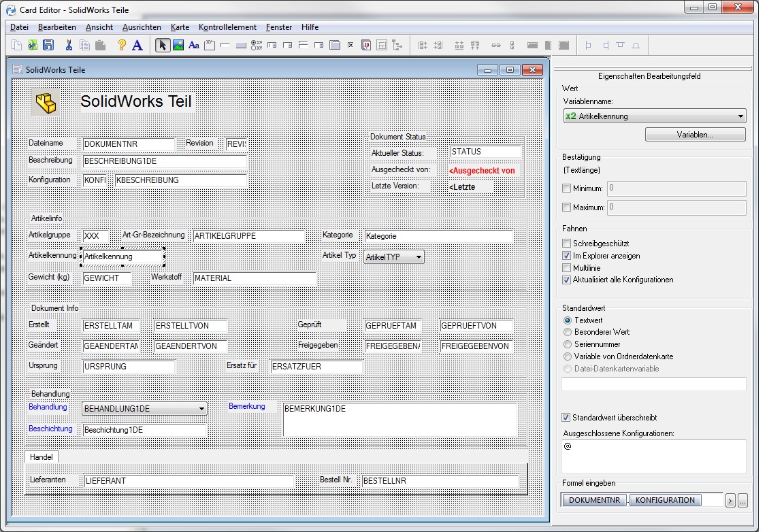Click the Ausgeschlossene Konfigurationen text box
The width and height of the screenshot is (784, 532).
[x=654, y=456]
